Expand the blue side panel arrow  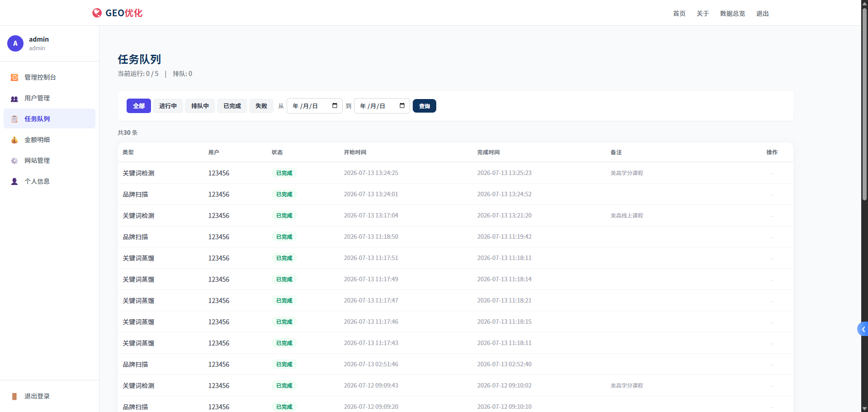tap(863, 329)
